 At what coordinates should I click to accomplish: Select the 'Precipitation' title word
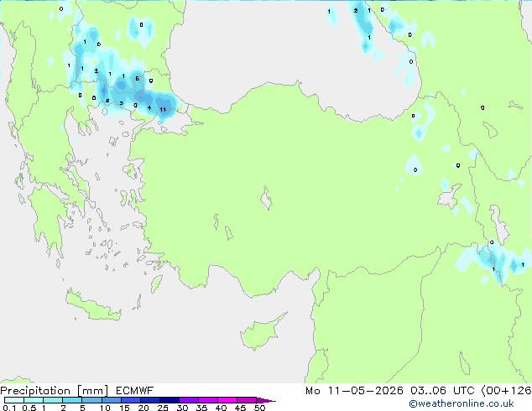point(35,391)
